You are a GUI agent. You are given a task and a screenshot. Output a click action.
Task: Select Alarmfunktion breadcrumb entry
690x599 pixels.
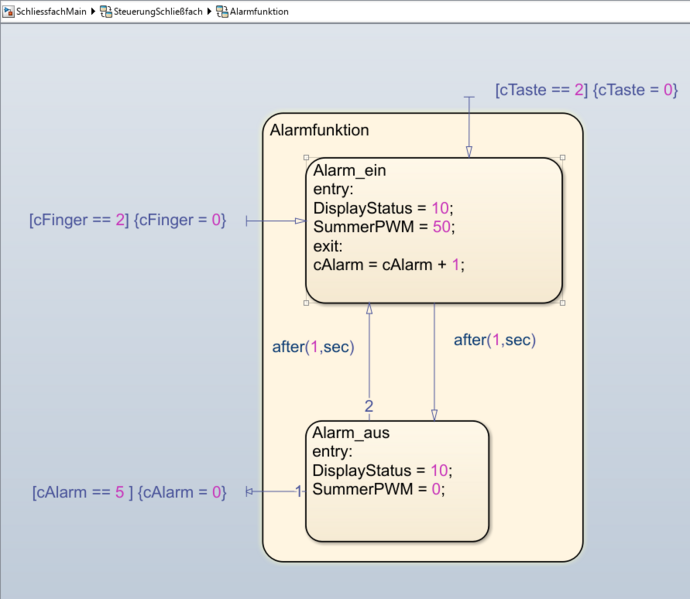(258, 11)
